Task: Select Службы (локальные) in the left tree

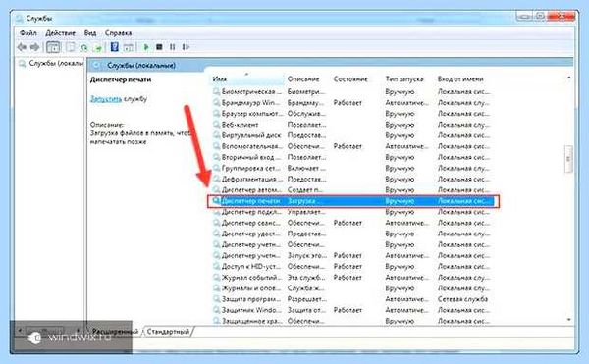Action: pyautogui.click(x=56, y=64)
